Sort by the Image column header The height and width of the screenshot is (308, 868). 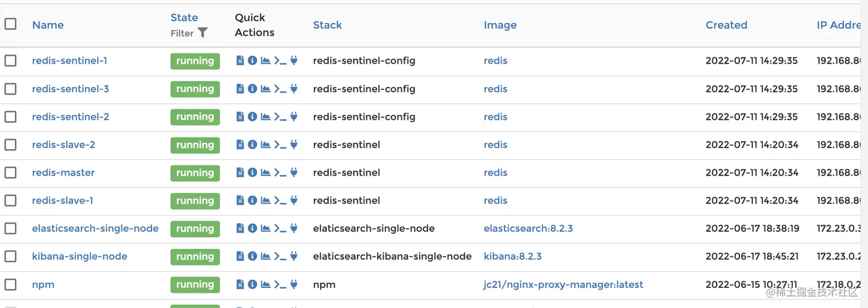tap(500, 25)
